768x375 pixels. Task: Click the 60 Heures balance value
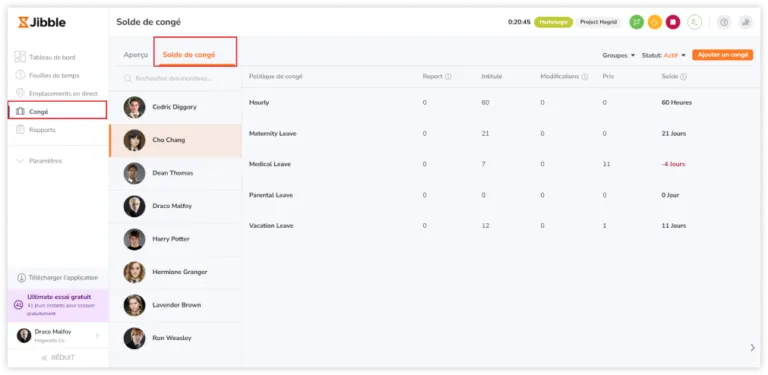[676, 103]
